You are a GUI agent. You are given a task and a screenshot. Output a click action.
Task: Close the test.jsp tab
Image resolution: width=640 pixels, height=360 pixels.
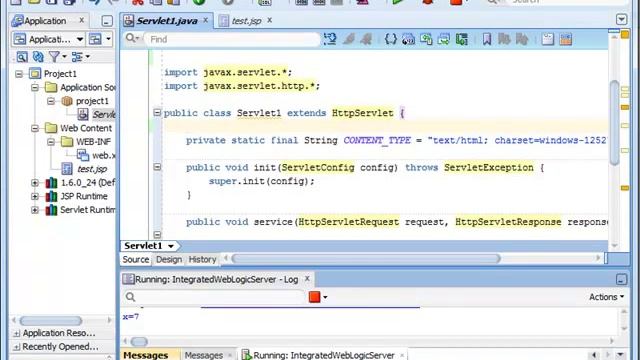pyautogui.click(x=269, y=20)
